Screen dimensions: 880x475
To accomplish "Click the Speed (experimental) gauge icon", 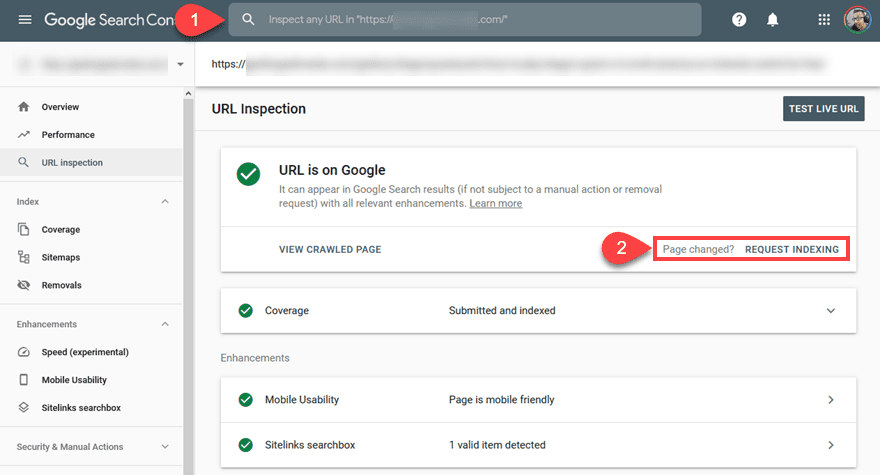I will point(24,352).
